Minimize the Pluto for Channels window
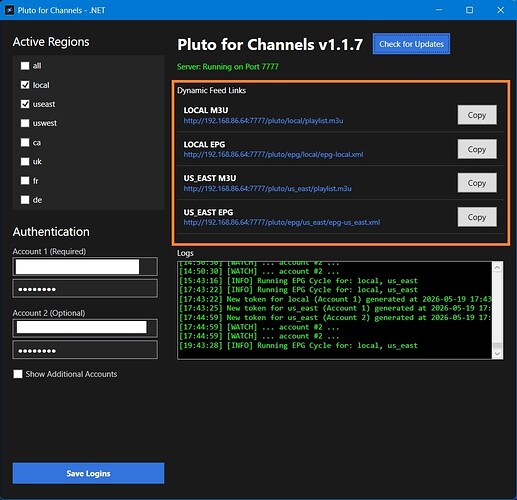Image resolution: width=517 pixels, height=500 pixels. click(x=439, y=10)
